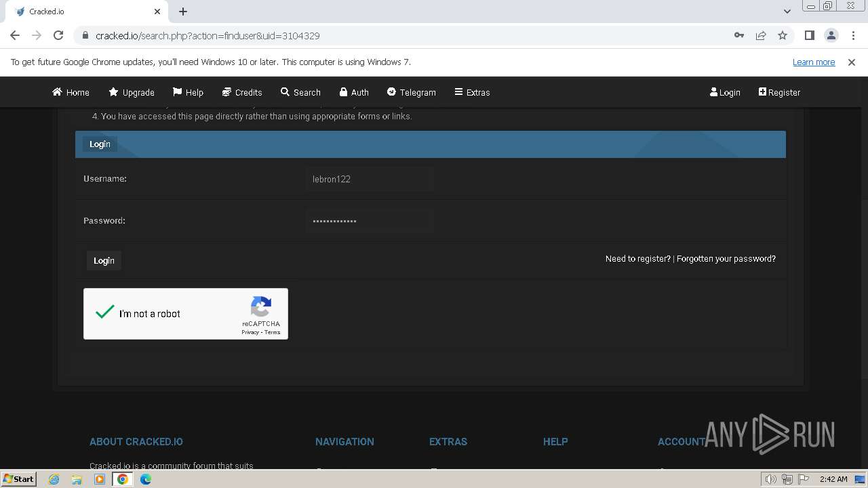Click the 2:42 AM system clock
The width and height of the screenshot is (868, 488).
point(833,479)
